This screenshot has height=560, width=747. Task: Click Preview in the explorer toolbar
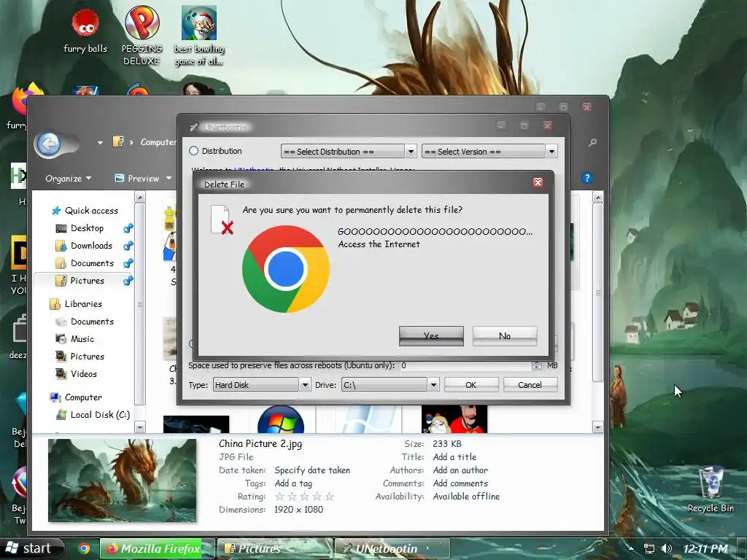(137, 179)
